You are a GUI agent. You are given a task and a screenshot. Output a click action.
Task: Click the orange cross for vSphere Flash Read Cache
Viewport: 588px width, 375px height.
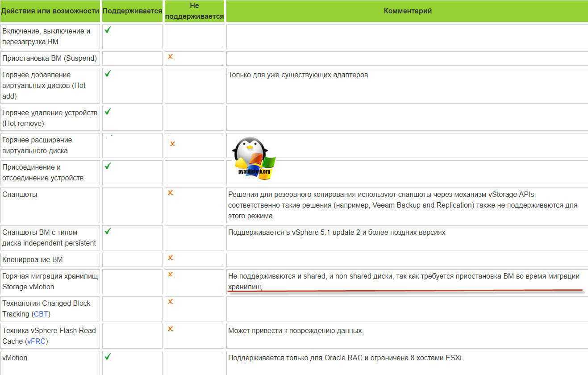coord(170,329)
